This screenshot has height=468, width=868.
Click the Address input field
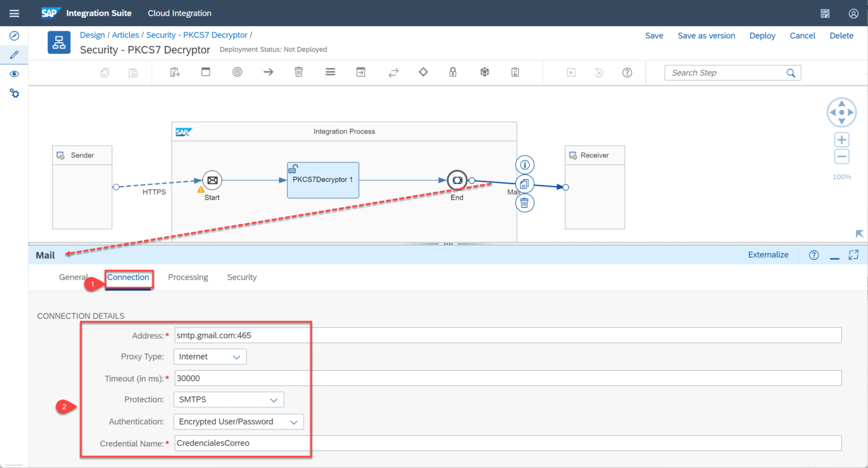click(x=507, y=335)
